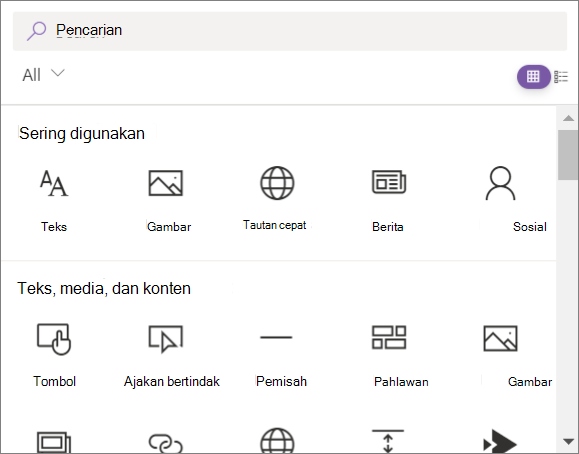Open the All filter dropdown
579x454 pixels.
[44, 75]
